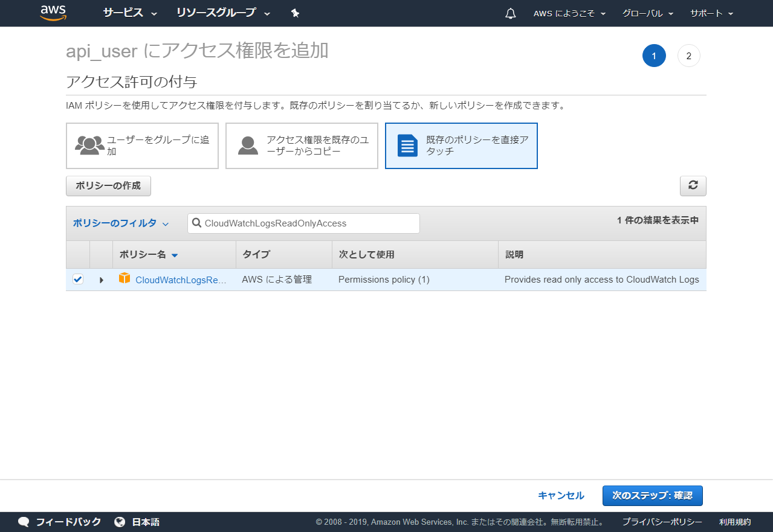The height and width of the screenshot is (532, 773).
Task: Open the グローバル region dropdown
Action: (648, 13)
